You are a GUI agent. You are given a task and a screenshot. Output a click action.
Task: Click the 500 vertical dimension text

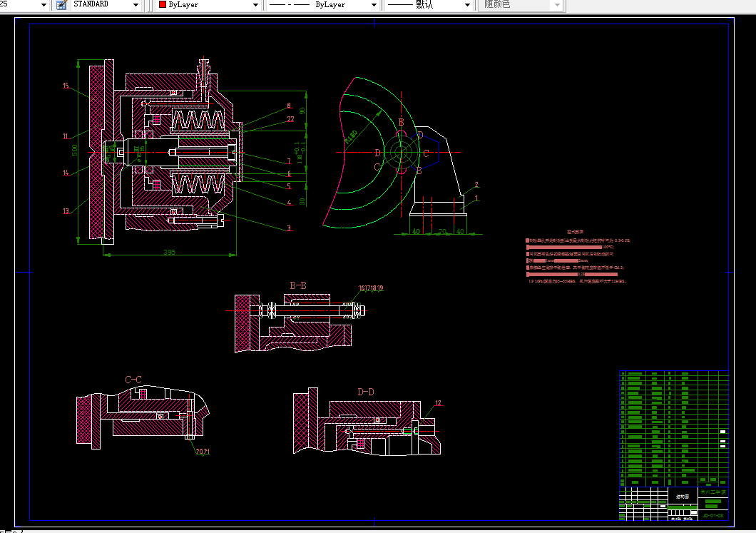tap(75, 150)
